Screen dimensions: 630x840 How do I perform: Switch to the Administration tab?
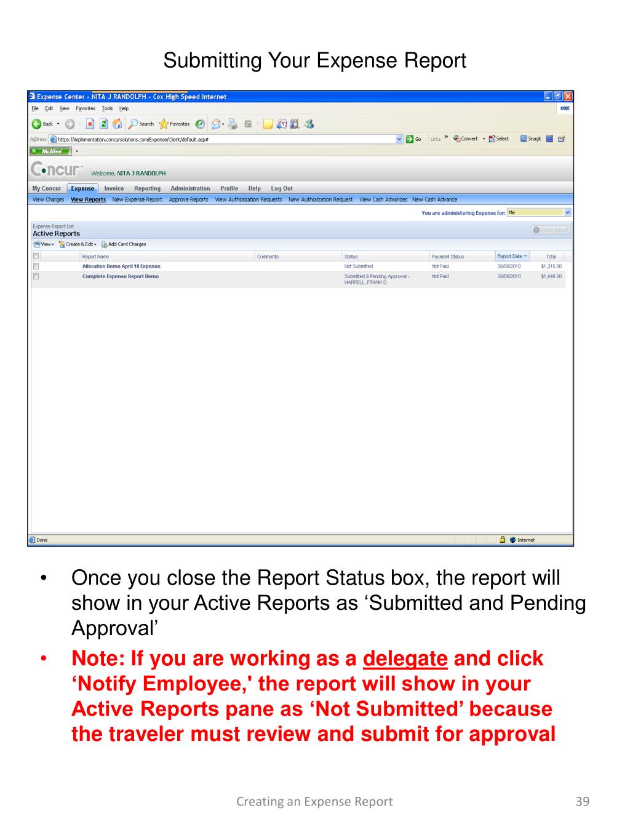point(190,188)
